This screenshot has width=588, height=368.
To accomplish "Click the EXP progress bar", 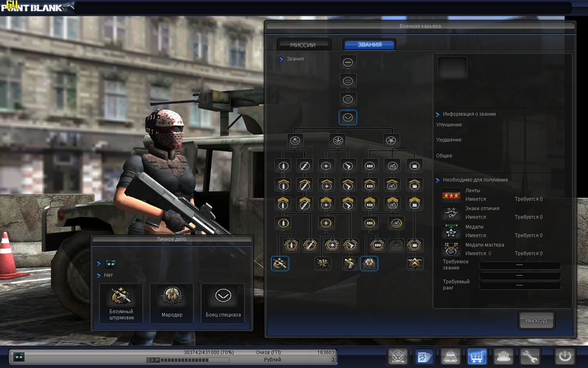I will tap(188, 360).
